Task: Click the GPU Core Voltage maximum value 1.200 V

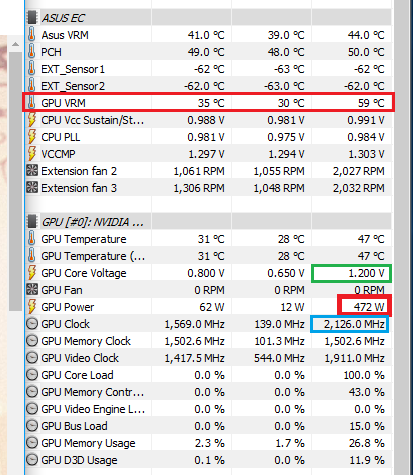Action: (x=366, y=273)
